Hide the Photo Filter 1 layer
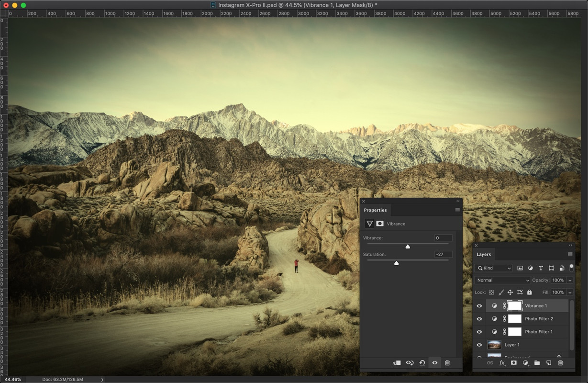This screenshot has width=588, height=383. (479, 331)
